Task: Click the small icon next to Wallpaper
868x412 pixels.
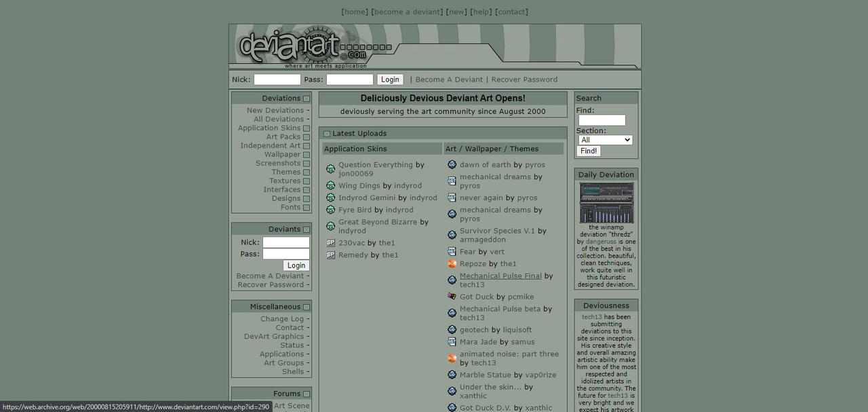Action: pos(307,154)
